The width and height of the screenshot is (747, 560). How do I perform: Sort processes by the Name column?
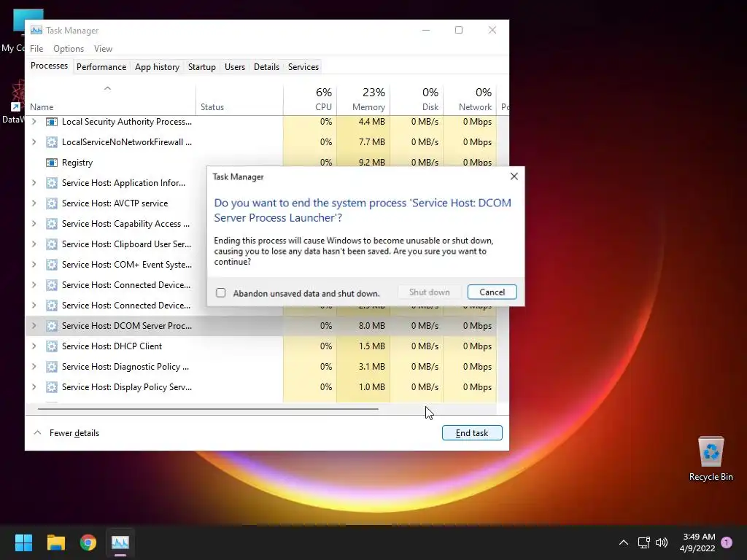click(111, 101)
